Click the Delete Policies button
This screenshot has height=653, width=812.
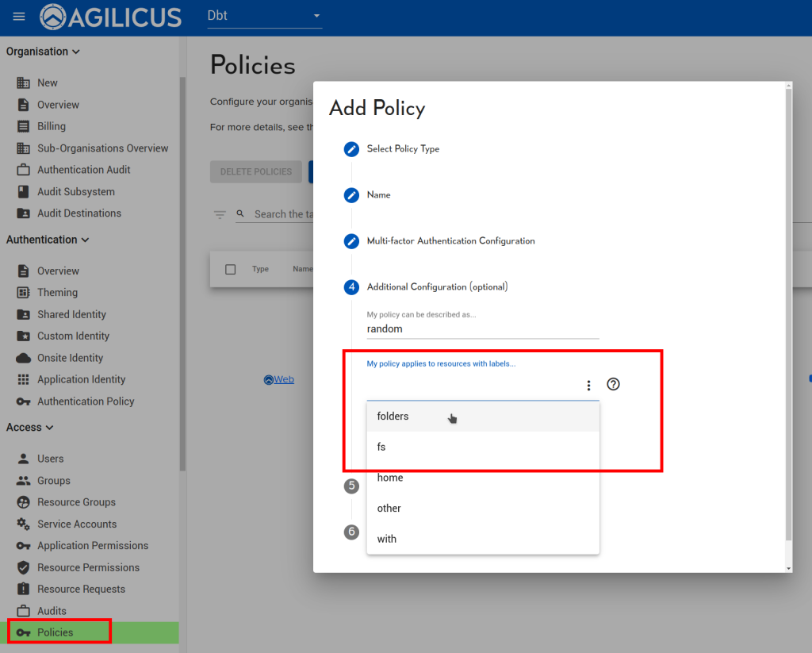pos(255,171)
